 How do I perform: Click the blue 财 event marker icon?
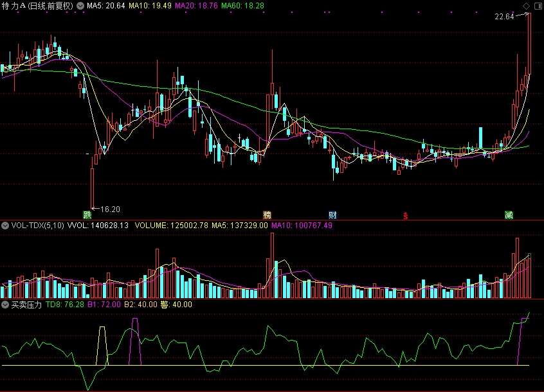tap(332, 215)
